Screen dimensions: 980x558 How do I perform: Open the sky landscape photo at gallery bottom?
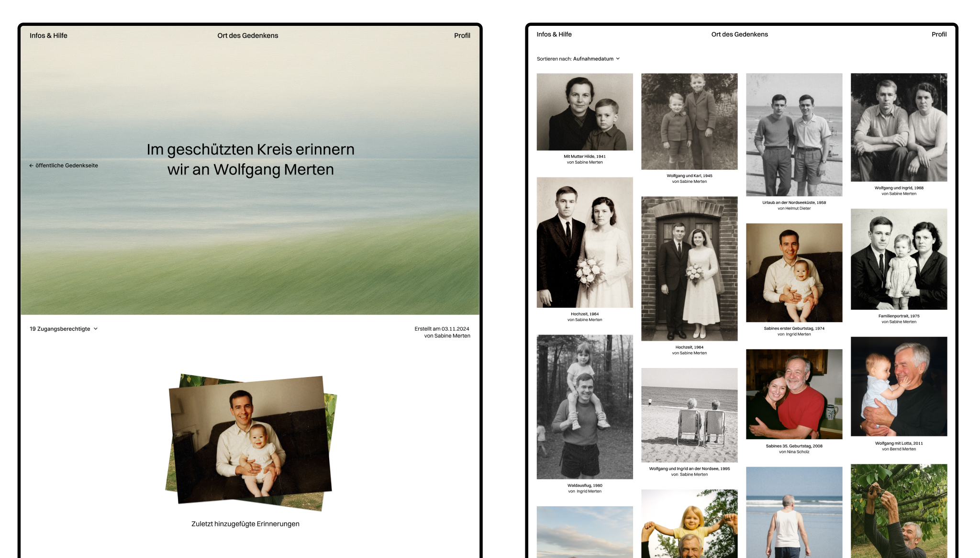point(585,532)
